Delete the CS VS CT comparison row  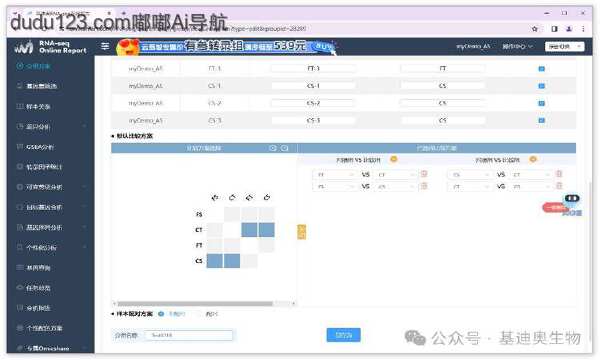pos(559,174)
